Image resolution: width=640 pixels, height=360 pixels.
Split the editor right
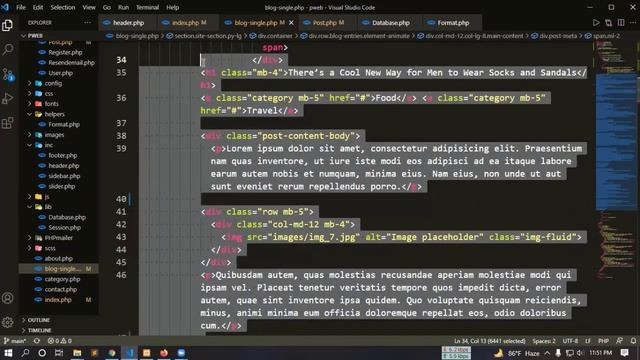coord(621,23)
